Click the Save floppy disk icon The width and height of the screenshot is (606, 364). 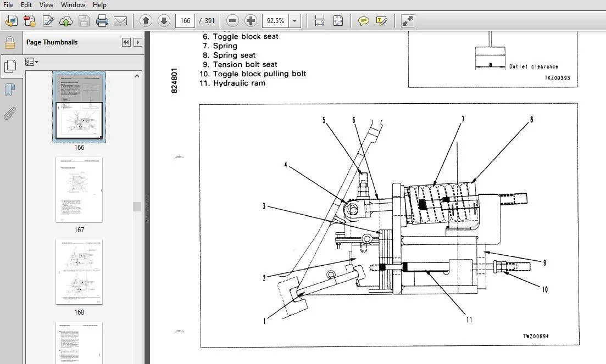[x=84, y=20]
